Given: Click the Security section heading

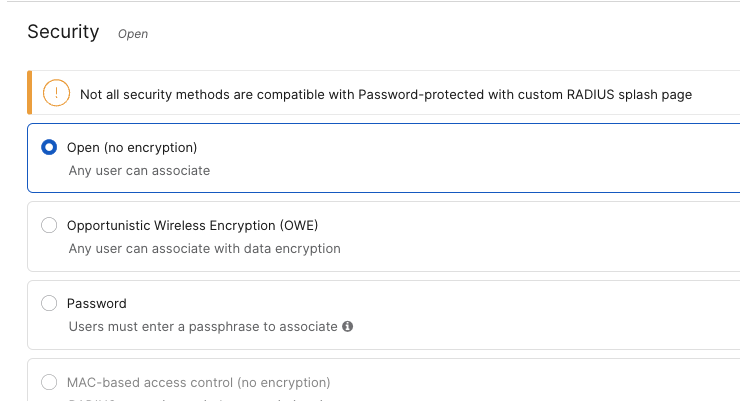Looking at the screenshot, I should pyautogui.click(x=63, y=32).
